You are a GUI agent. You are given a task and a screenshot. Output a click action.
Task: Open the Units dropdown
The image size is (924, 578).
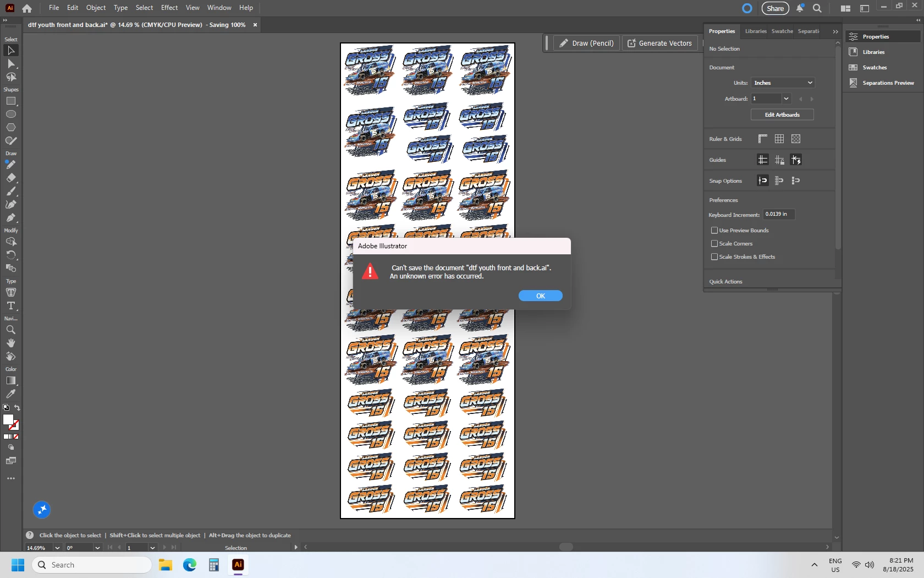[783, 83]
